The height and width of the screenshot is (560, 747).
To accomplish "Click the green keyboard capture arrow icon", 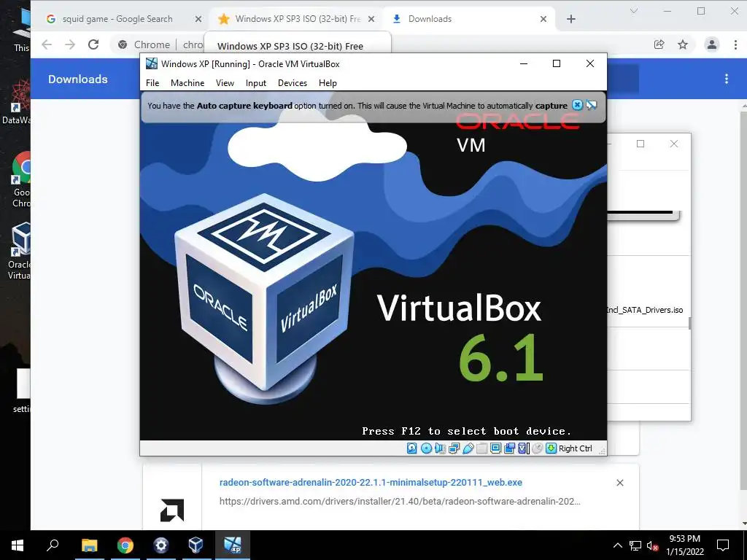I will pos(551,448).
